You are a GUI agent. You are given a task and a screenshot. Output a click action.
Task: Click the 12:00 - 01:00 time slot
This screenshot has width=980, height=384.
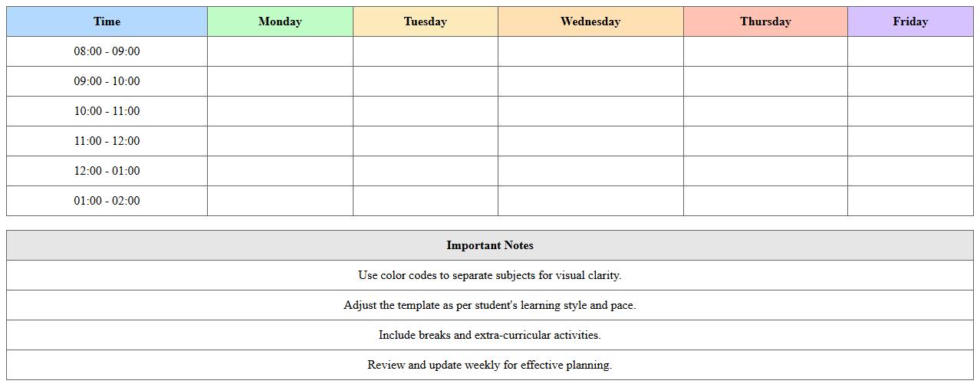107,171
